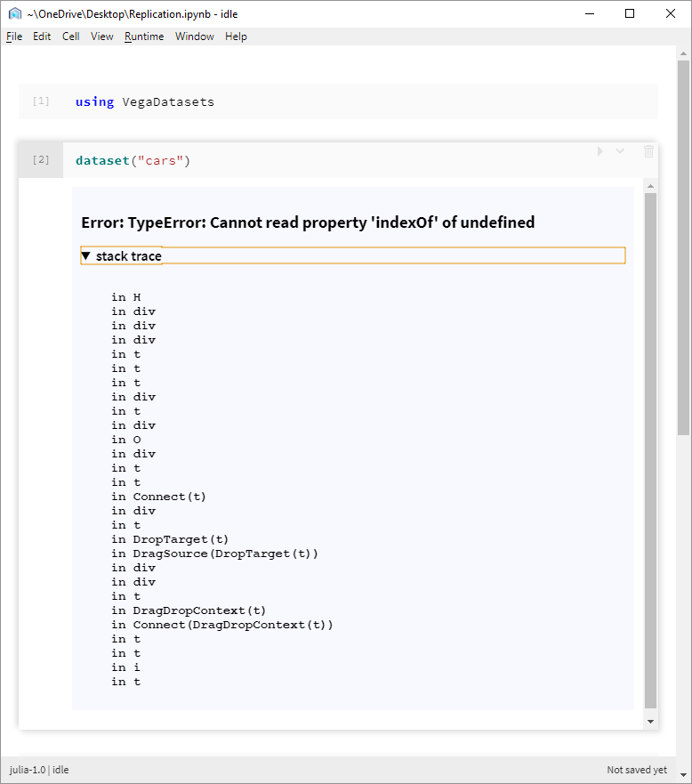This screenshot has height=784, width=692.
Task: Click the 'Not saved yet' status text
Action: point(637,770)
